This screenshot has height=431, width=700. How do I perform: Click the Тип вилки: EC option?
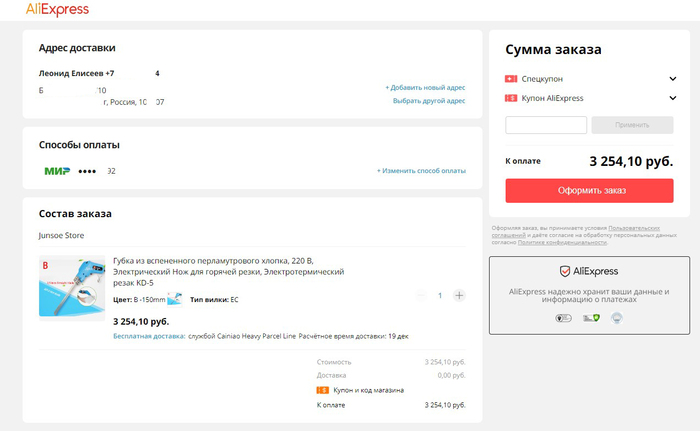(214, 300)
